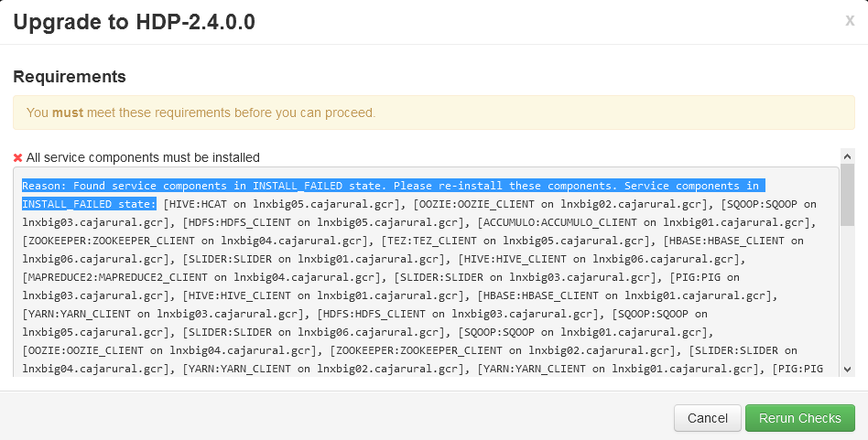
Task: Click the Requirements heading
Action: 70,76
